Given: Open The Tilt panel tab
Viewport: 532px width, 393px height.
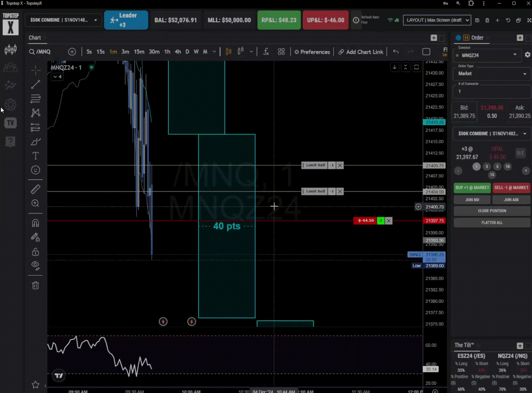Looking at the screenshot, I should [464, 345].
